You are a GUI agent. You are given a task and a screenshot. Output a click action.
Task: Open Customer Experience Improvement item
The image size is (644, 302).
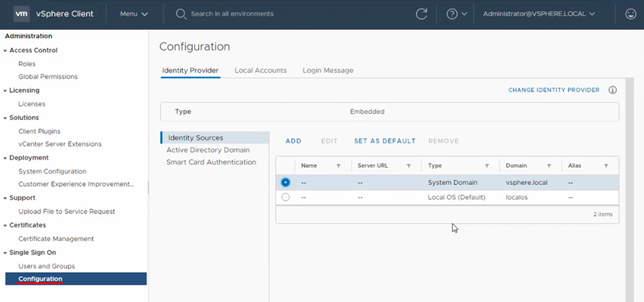[76, 184]
